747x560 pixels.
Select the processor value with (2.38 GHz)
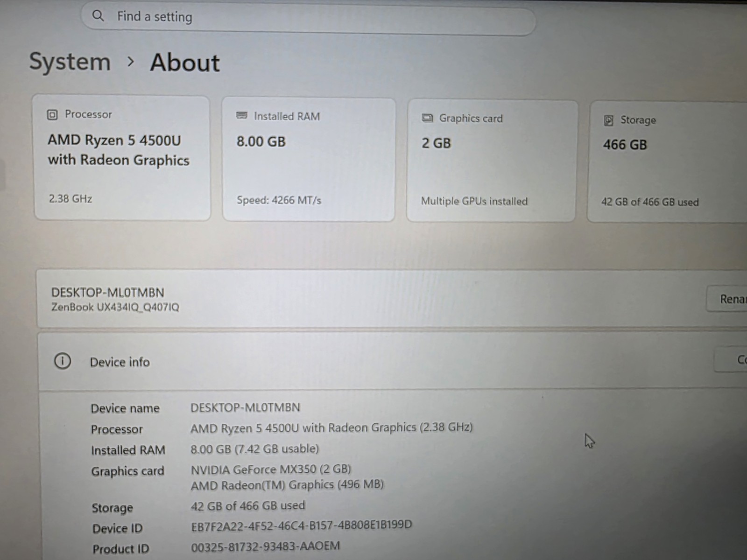click(331, 427)
